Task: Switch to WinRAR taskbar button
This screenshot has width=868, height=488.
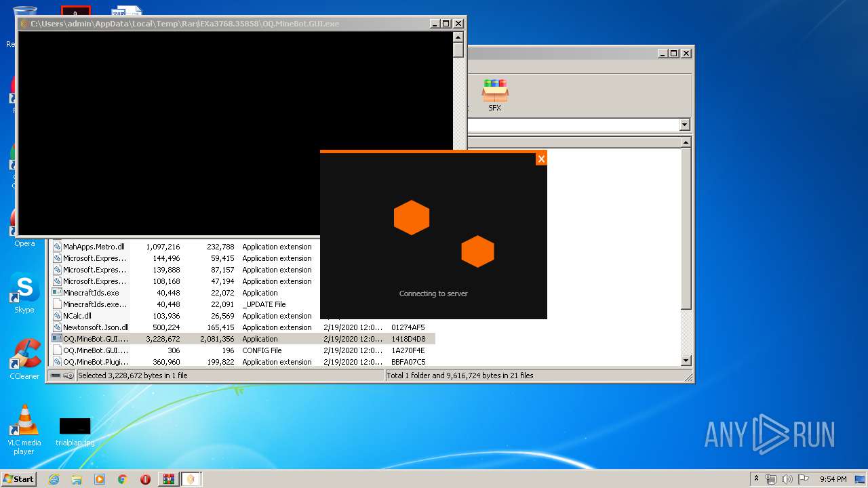Action: tap(168, 479)
